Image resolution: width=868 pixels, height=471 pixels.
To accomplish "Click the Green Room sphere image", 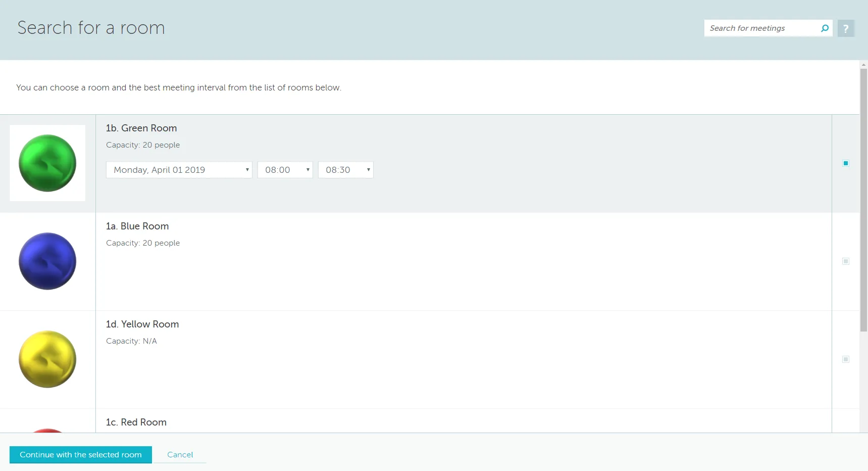I will click(x=47, y=163).
